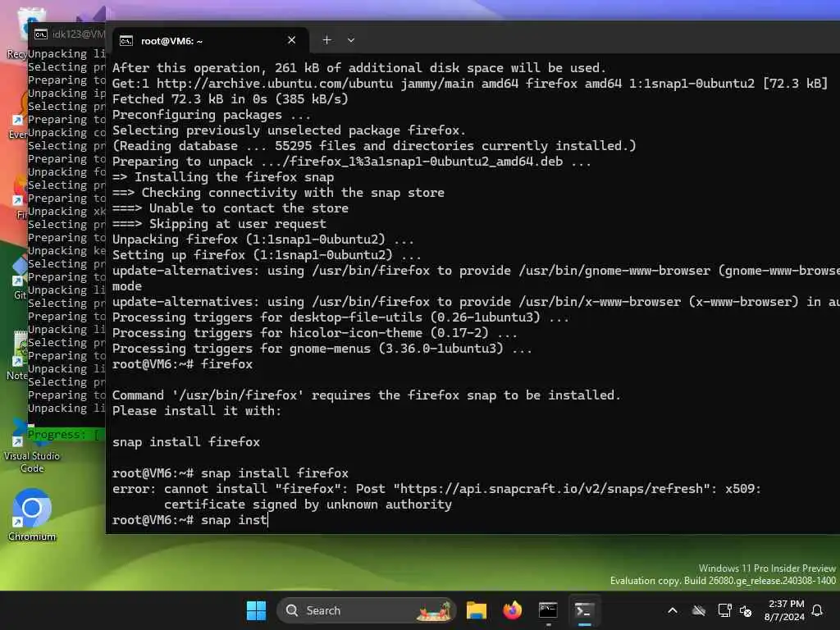Click the 'Fetched 72.3 kB' line
The image size is (840, 630).
tap(231, 99)
